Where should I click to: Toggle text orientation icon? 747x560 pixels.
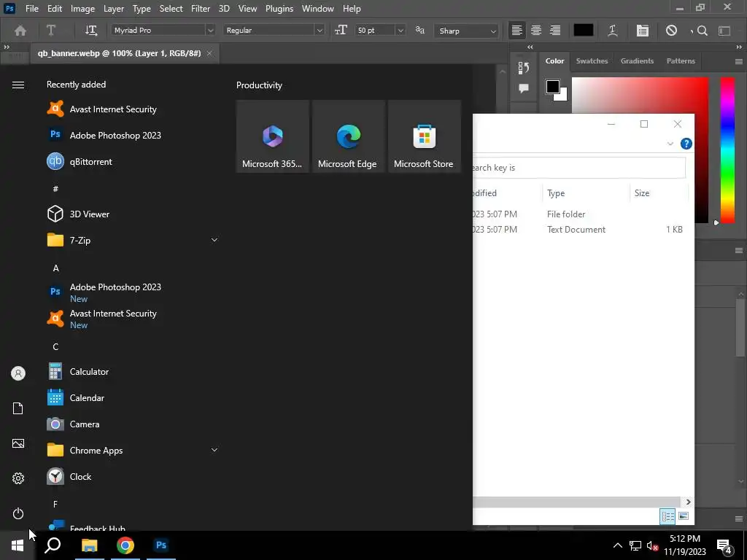pos(91,31)
